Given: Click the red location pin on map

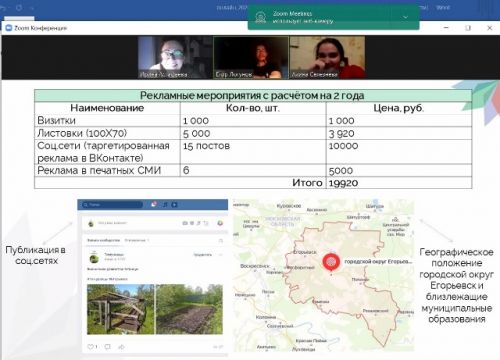Looking at the screenshot, I should 331,262.
